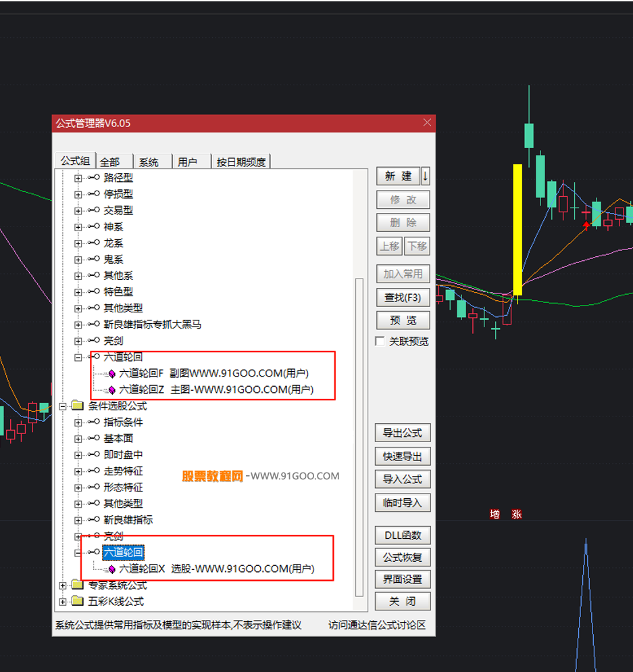Open the 按日期频度 tab
The height and width of the screenshot is (672, 633).
(241, 162)
